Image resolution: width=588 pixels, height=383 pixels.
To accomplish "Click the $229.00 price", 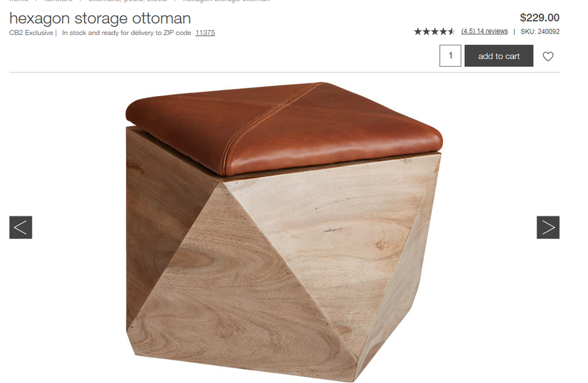I will point(540,18).
